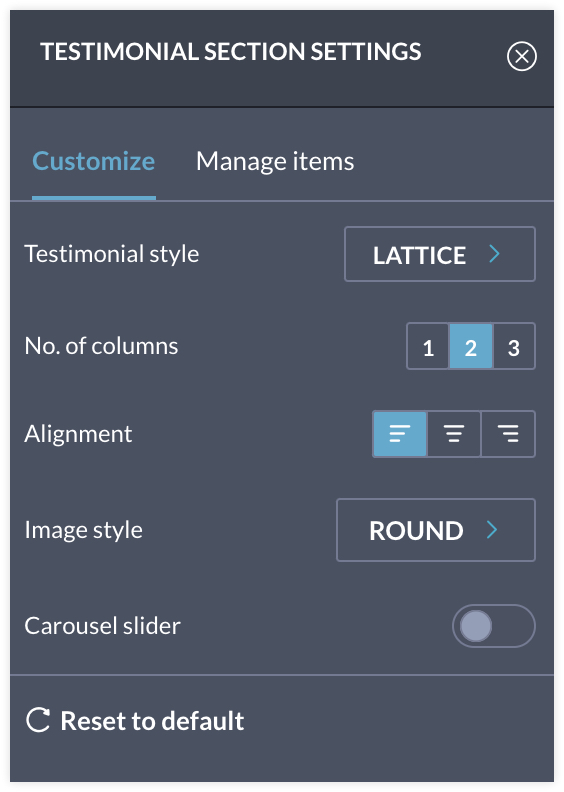Image resolution: width=564 pixels, height=792 pixels.
Task: Click the Testimonial style label
Action: (112, 254)
